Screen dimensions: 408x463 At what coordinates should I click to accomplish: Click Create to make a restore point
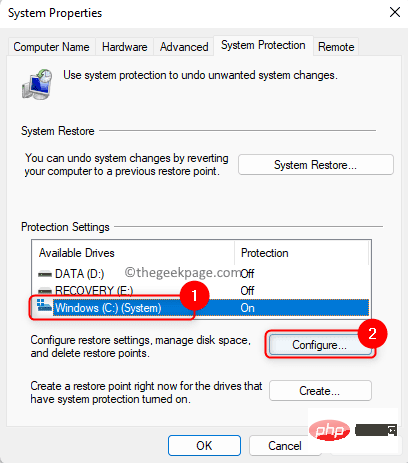coord(320,391)
